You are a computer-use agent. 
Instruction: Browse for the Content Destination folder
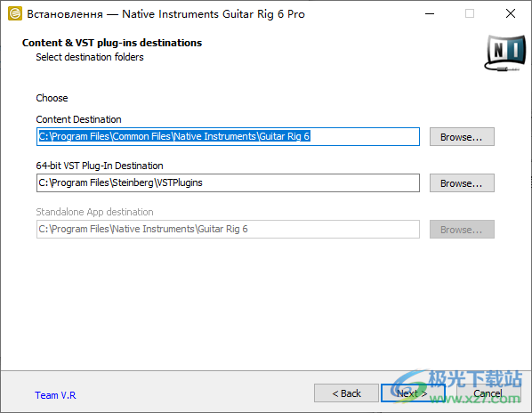[x=462, y=137]
